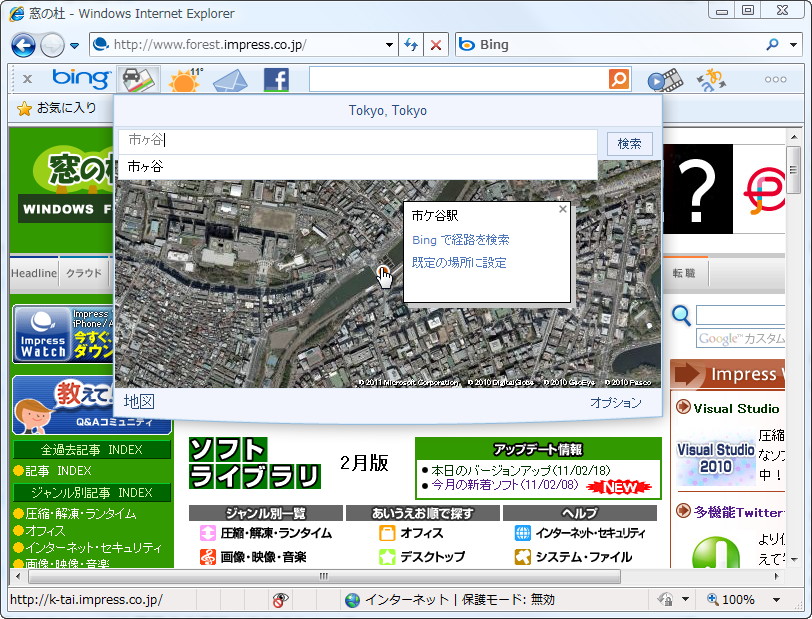
Task: Click the orange magnifier search button
Action: pos(618,79)
